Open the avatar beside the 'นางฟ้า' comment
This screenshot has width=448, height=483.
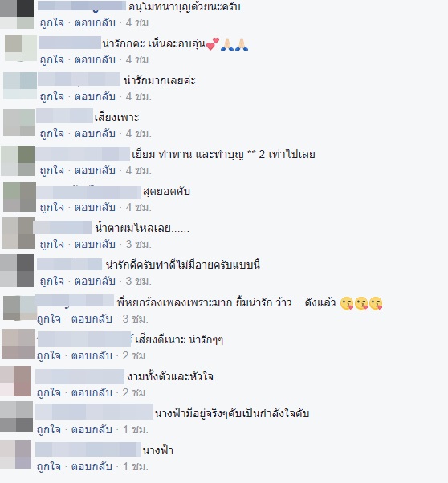click(x=16, y=455)
